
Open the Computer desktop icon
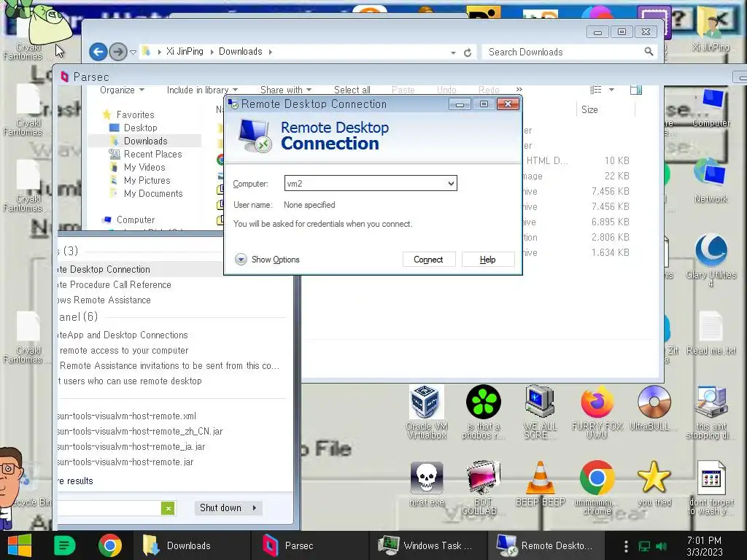tap(711, 108)
